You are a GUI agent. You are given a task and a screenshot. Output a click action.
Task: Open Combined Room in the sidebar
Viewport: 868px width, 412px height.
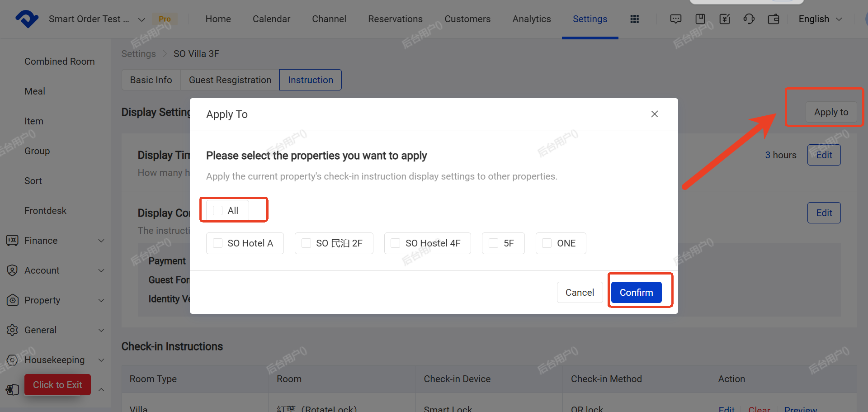coord(60,62)
